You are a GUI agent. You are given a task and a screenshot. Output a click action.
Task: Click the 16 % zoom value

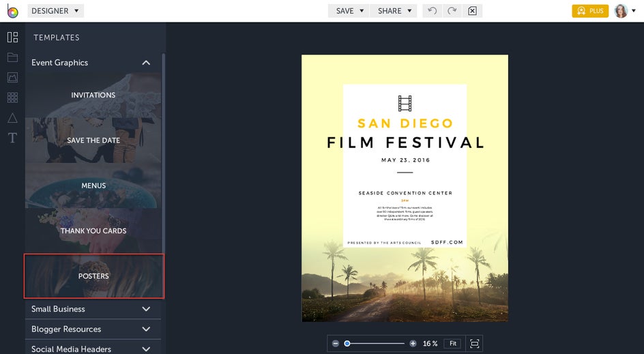[x=430, y=343]
